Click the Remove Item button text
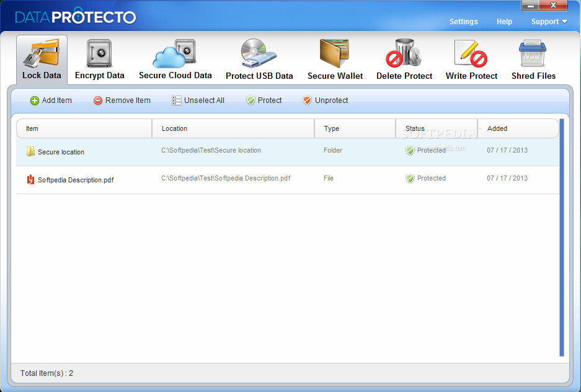The width and height of the screenshot is (581, 392). 128,100
